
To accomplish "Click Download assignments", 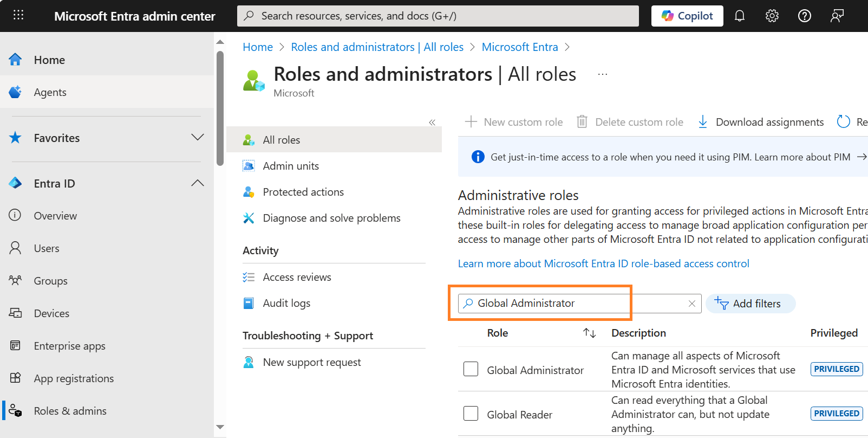I will 760,122.
